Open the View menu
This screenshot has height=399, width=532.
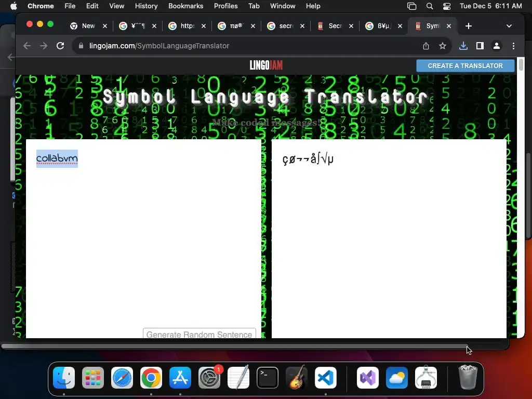116,6
